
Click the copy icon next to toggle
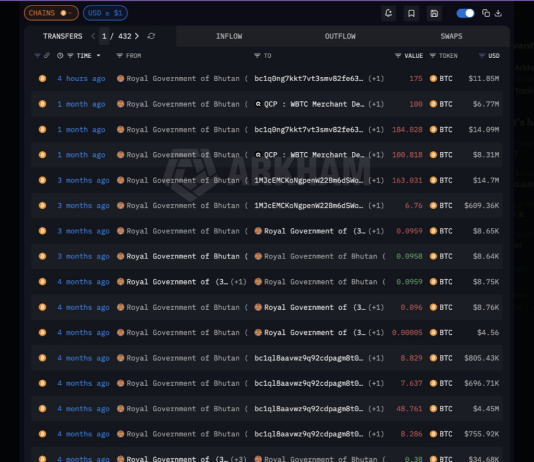click(x=486, y=13)
